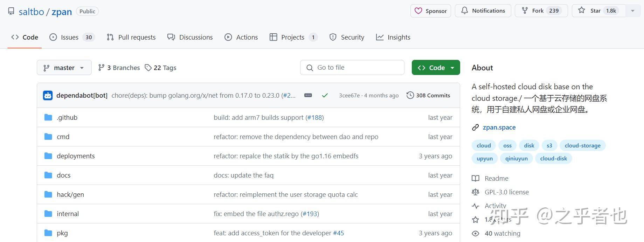Click the folder icon next to pkg

48,233
